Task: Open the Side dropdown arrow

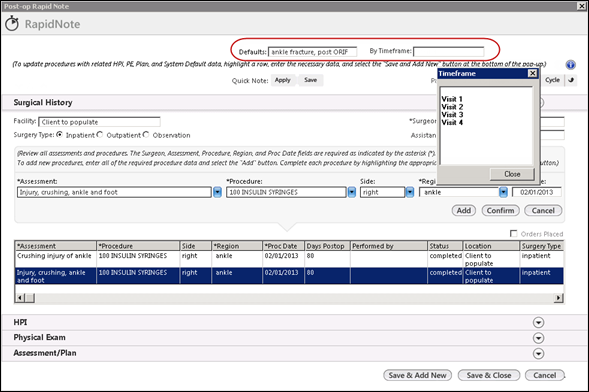Action: (409, 192)
